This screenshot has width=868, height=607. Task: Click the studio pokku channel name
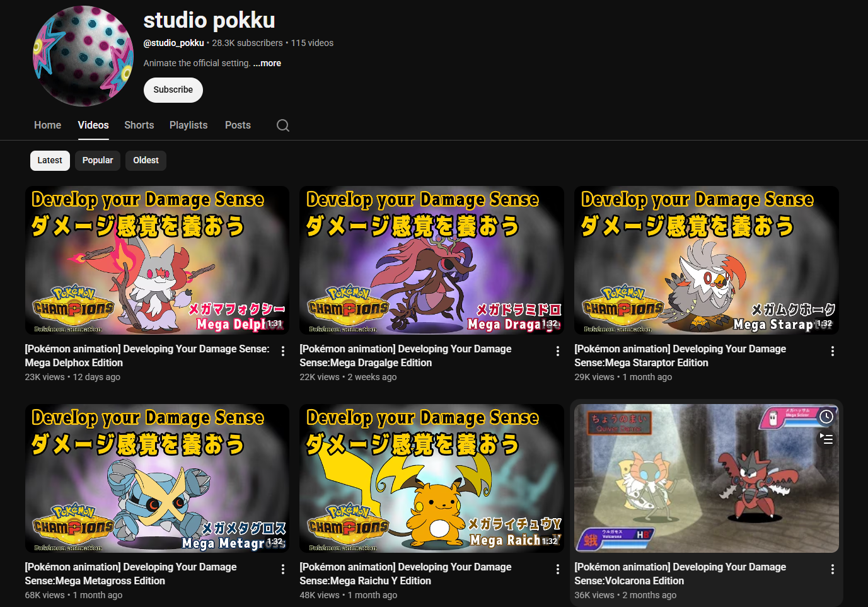[x=209, y=20]
